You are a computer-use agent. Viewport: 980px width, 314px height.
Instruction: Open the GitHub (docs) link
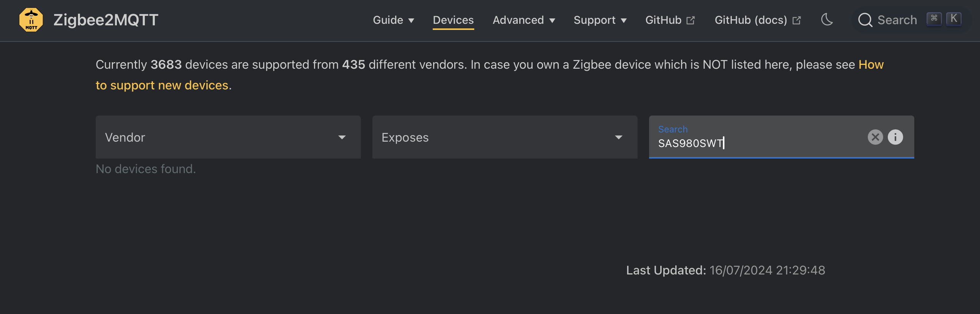(751, 20)
